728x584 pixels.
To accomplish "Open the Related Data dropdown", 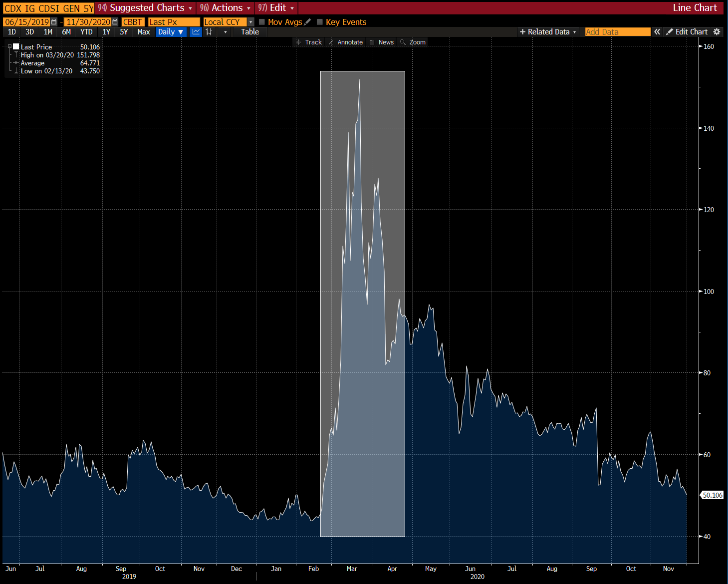I will tap(548, 31).
